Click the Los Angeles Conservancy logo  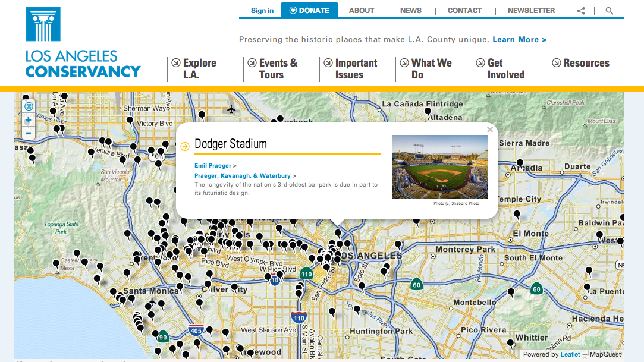(83, 43)
